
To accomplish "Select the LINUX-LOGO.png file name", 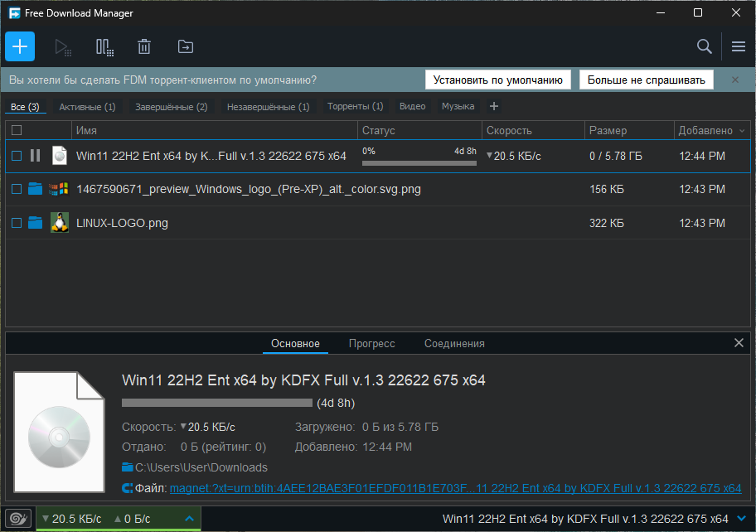I will [x=122, y=223].
